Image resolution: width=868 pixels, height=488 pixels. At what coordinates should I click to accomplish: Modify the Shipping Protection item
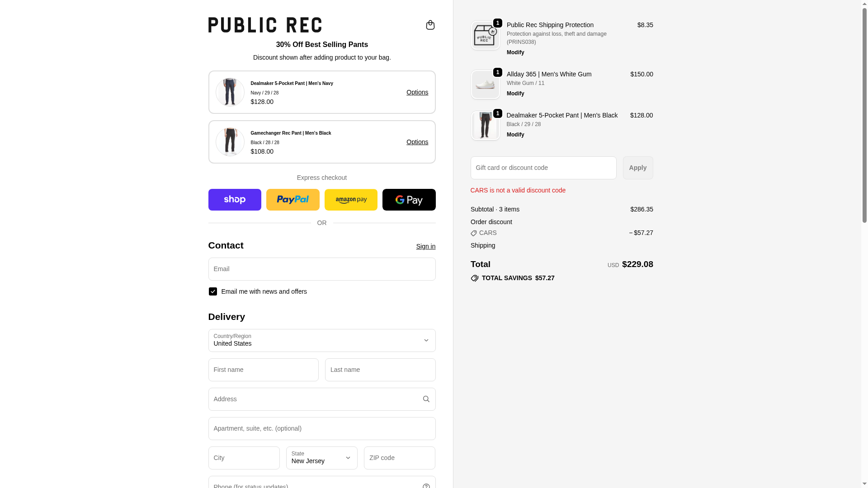515,52
